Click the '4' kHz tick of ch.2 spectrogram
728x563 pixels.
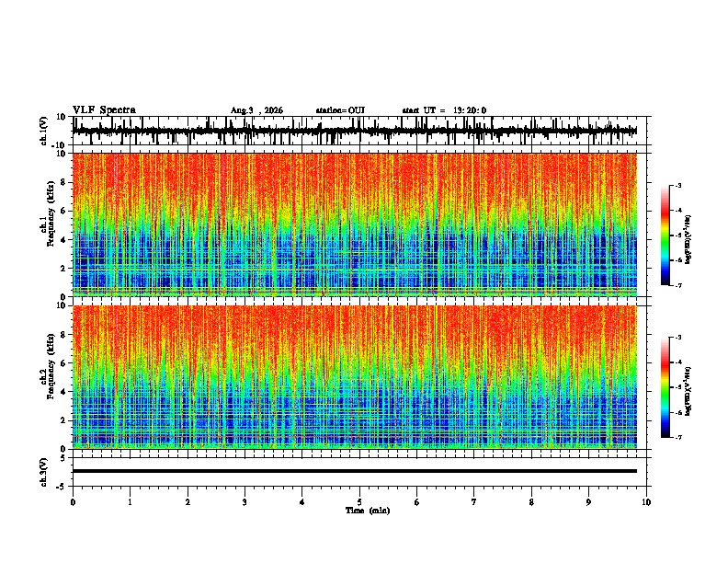(x=63, y=393)
